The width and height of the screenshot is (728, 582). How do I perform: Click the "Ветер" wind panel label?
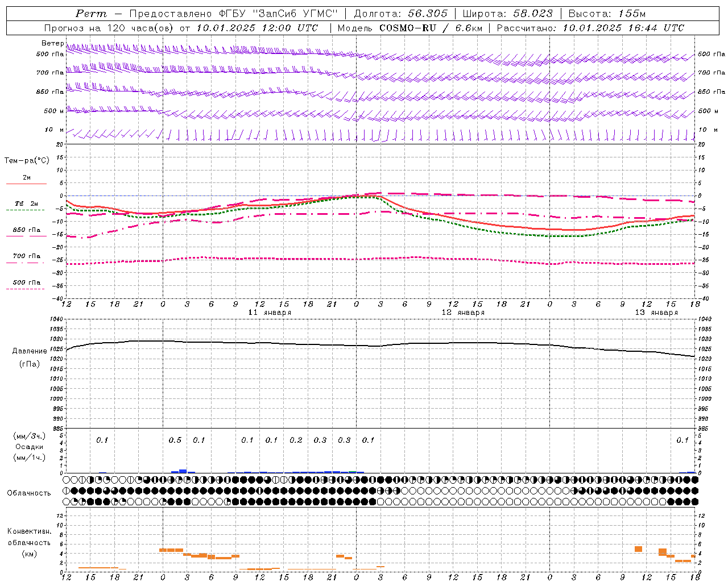point(52,43)
